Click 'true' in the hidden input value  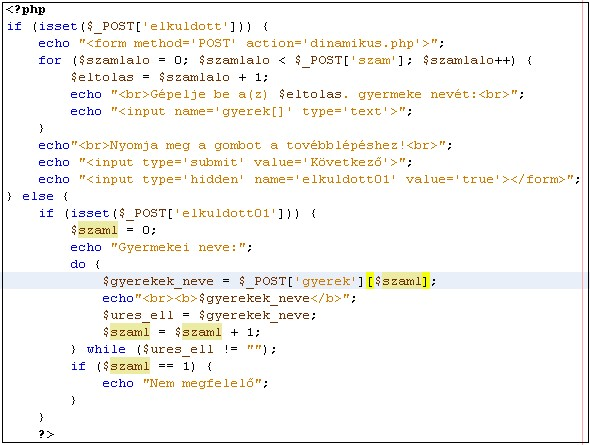[478, 179]
